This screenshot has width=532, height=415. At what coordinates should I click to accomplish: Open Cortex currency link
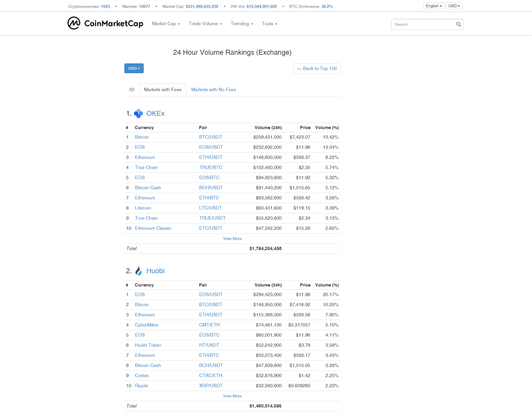coord(142,376)
